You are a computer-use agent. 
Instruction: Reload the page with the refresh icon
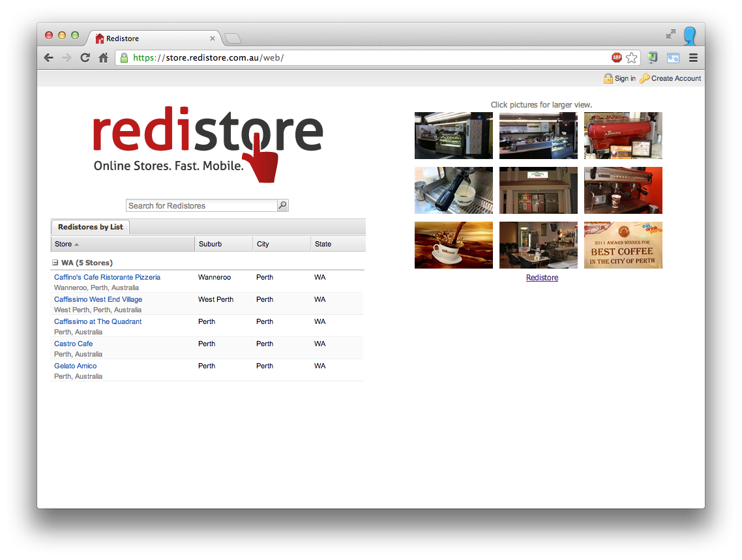pyautogui.click(x=85, y=58)
